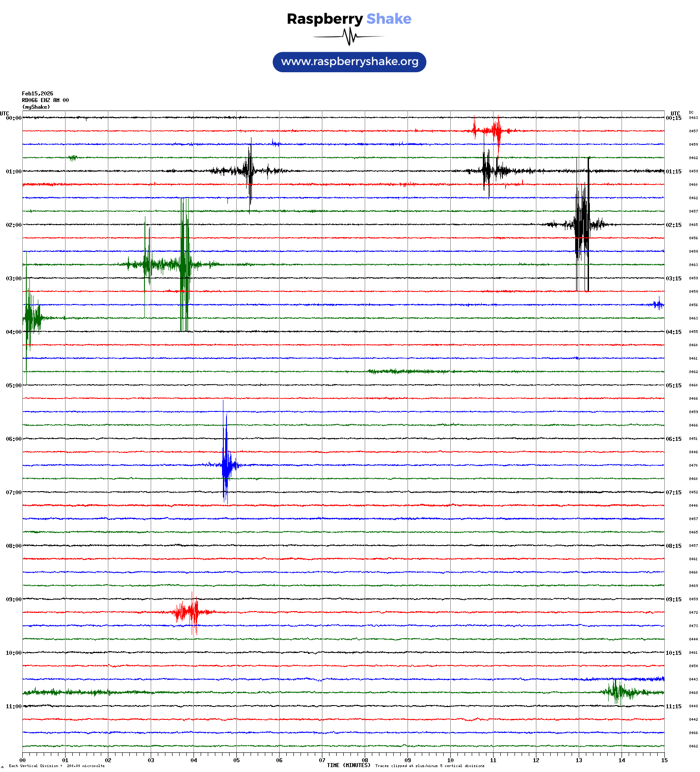
Task: Select the red event near minute 11 at top
Action: 496,131
